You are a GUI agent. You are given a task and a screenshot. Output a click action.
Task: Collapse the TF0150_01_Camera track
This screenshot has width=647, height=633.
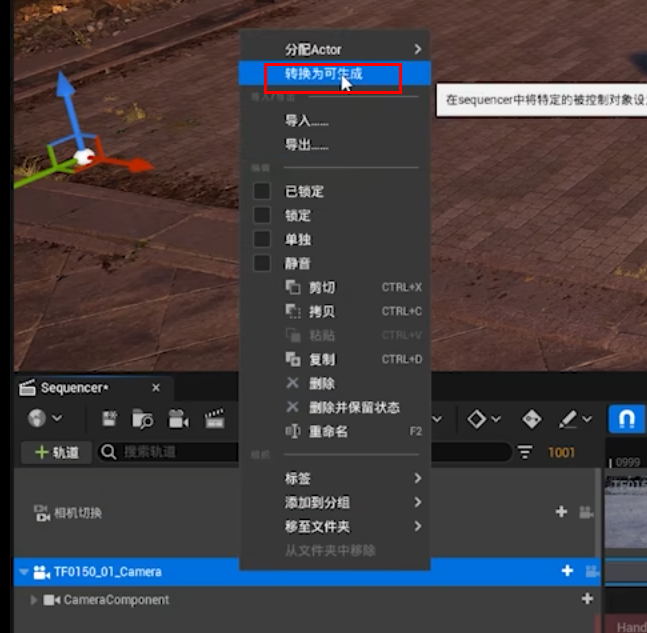click(24, 572)
